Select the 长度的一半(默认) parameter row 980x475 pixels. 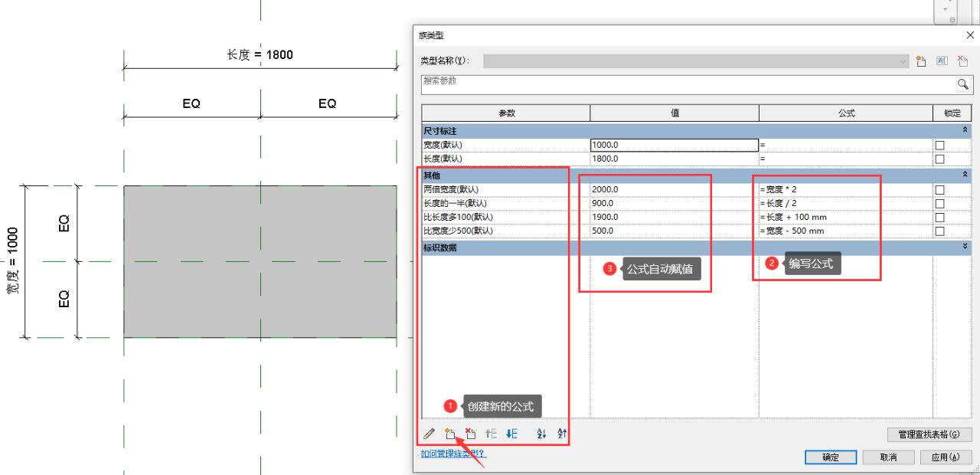[506, 203]
